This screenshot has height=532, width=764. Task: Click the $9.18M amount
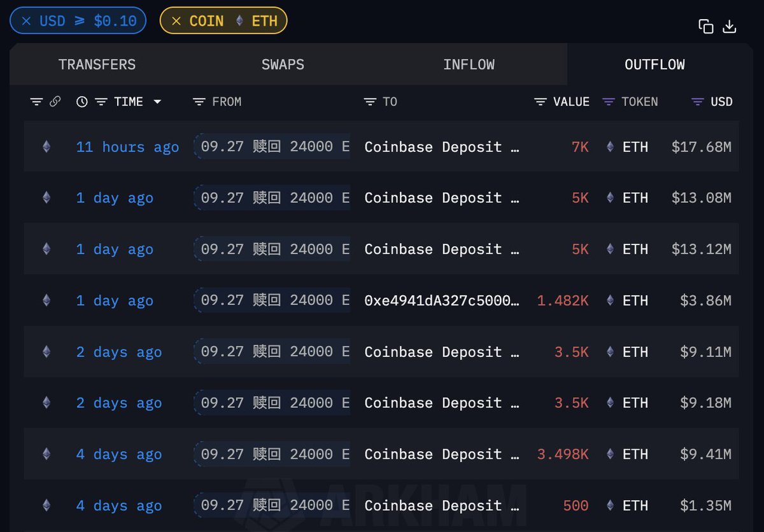(x=705, y=403)
